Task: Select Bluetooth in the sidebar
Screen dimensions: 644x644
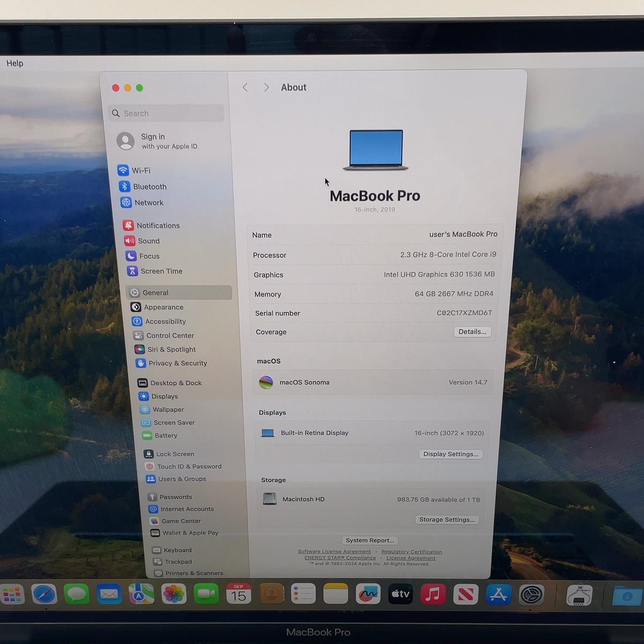Action: pos(143,186)
